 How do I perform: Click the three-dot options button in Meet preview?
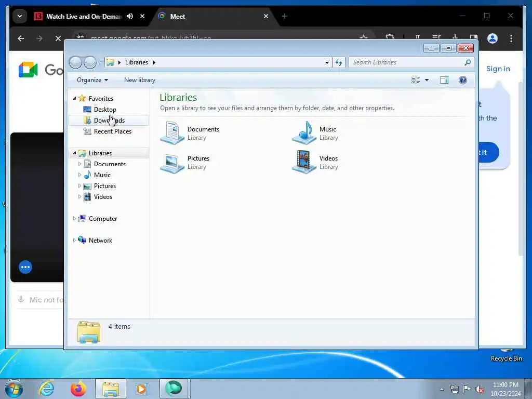tap(25, 267)
